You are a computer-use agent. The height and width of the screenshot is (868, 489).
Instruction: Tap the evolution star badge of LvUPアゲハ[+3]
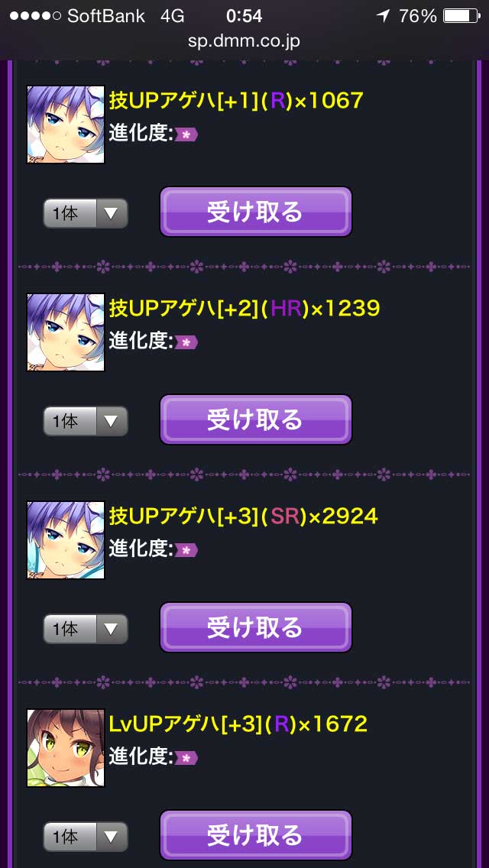point(186,758)
